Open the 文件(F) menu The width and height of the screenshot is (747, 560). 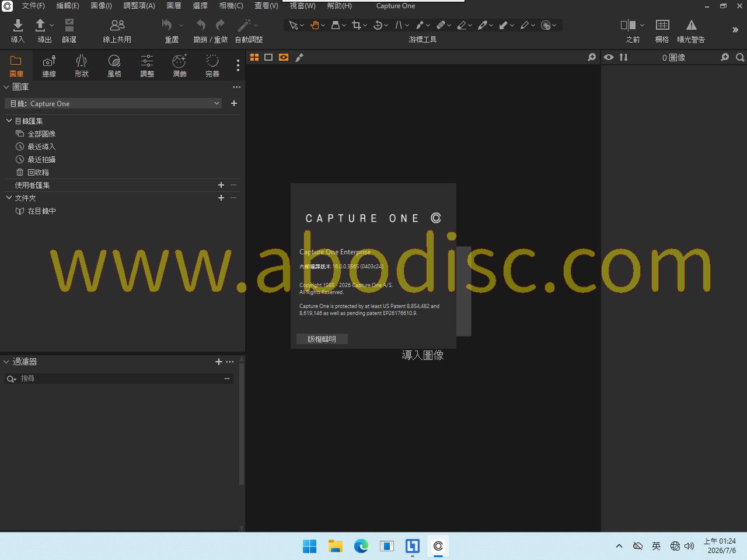coord(33,6)
